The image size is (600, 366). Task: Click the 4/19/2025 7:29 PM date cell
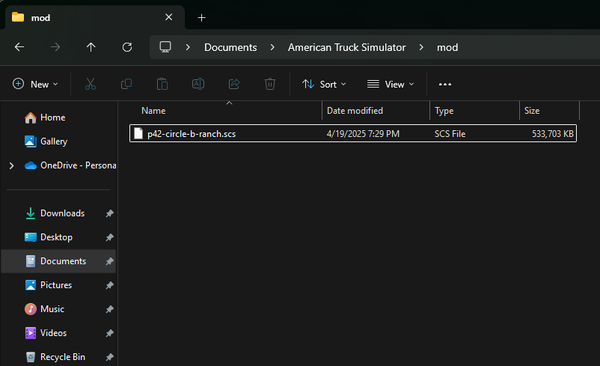[x=363, y=134]
